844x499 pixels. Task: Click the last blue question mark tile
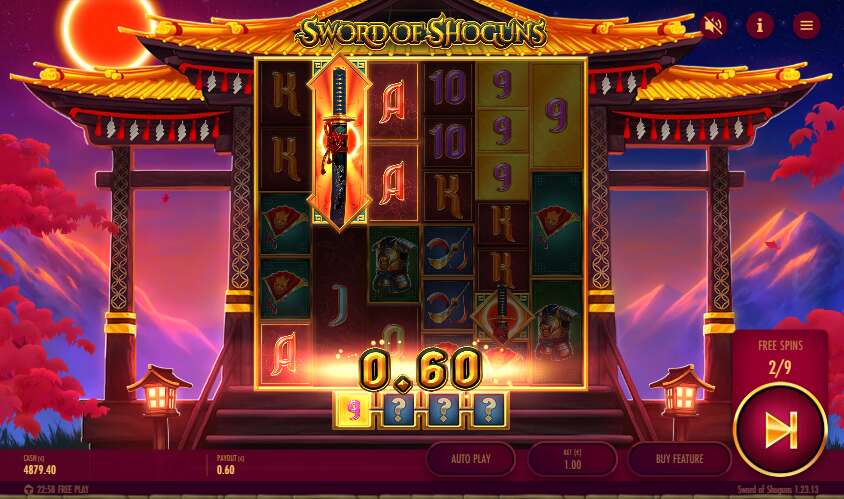(x=488, y=410)
